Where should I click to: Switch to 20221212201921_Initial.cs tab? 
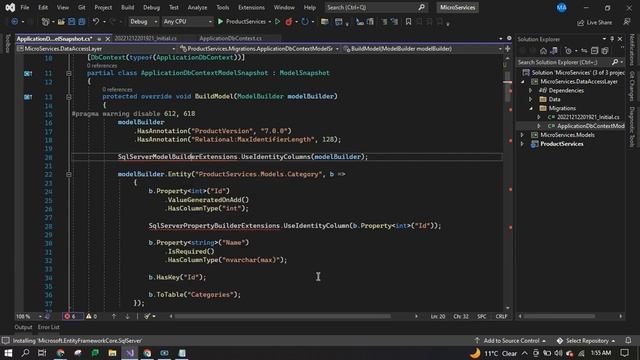pos(145,38)
